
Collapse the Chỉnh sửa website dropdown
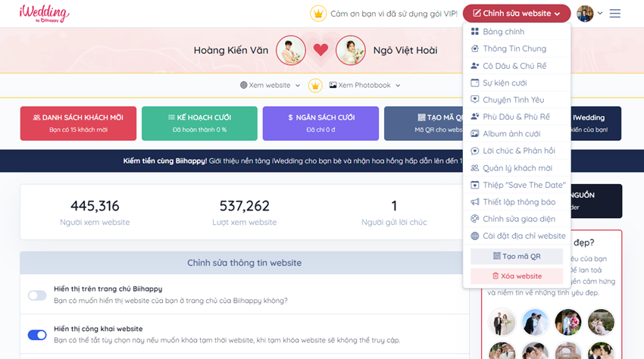pos(516,14)
